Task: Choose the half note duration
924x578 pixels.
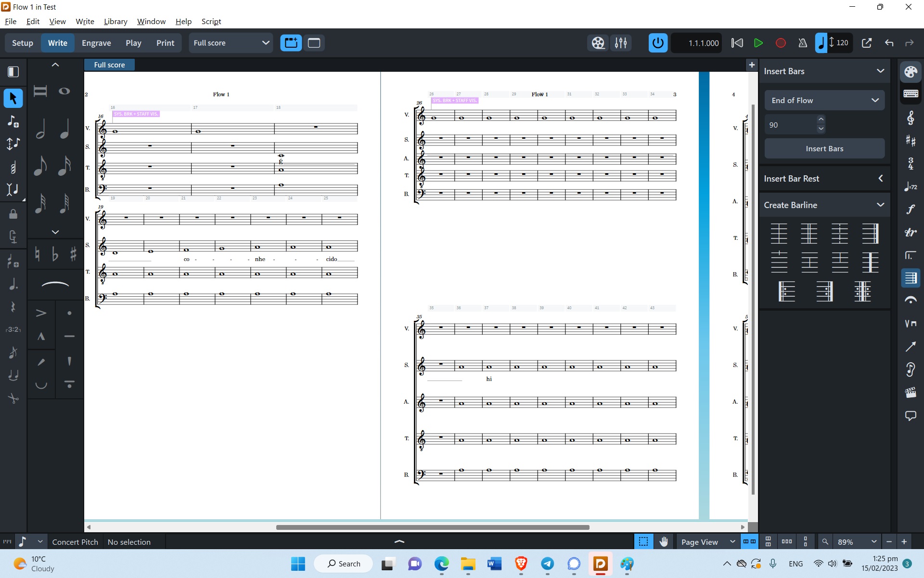Action: pos(41,129)
